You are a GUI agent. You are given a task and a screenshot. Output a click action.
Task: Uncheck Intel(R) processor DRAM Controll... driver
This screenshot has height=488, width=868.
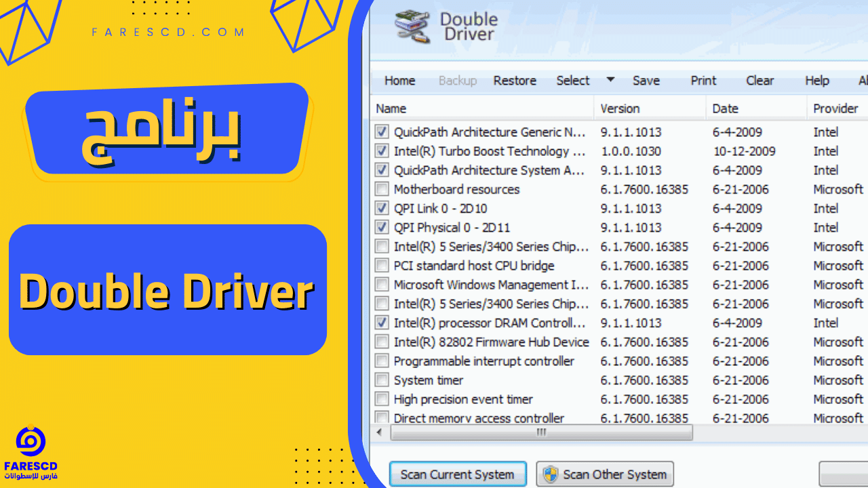click(x=382, y=323)
